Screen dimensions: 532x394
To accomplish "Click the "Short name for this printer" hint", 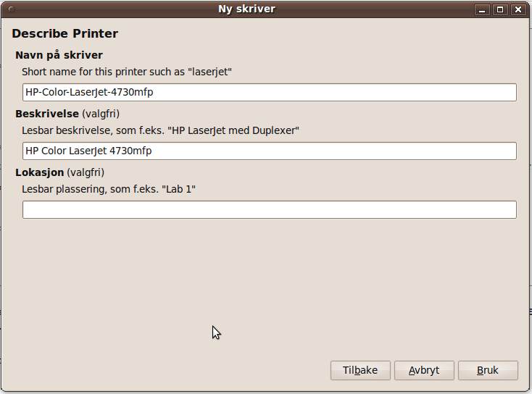I will click(127, 72).
